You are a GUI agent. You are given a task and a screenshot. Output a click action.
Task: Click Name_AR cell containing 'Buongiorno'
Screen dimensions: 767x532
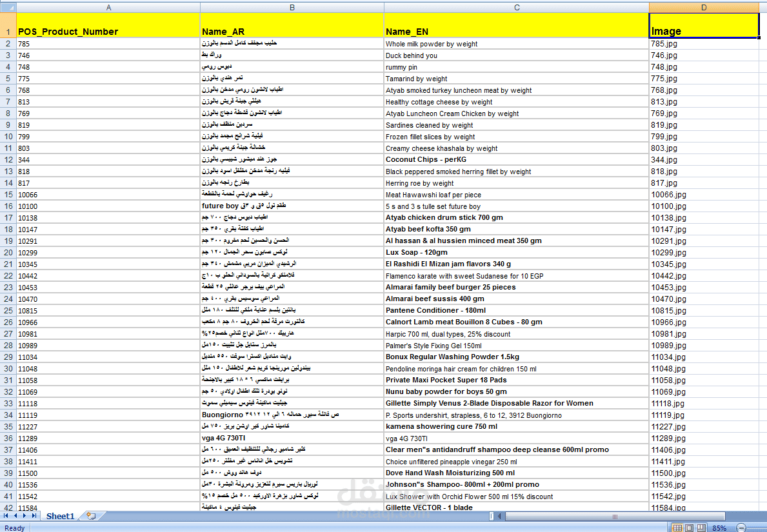tap(292, 415)
